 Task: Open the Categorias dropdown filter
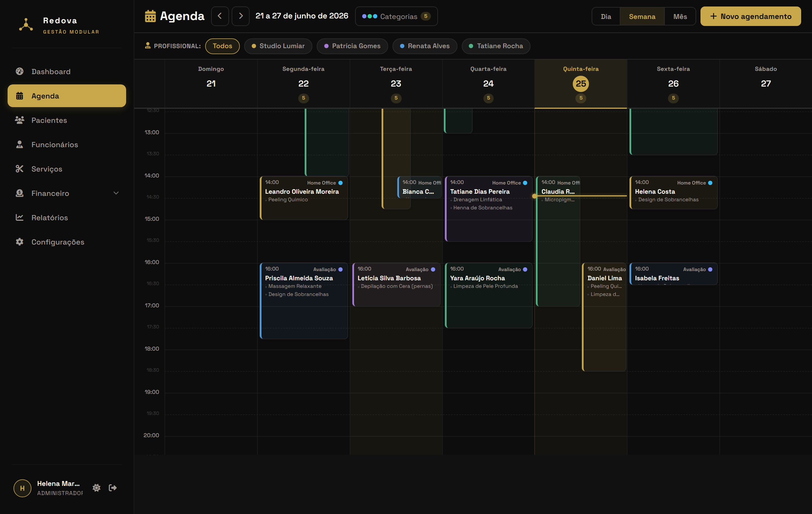[396, 16]
